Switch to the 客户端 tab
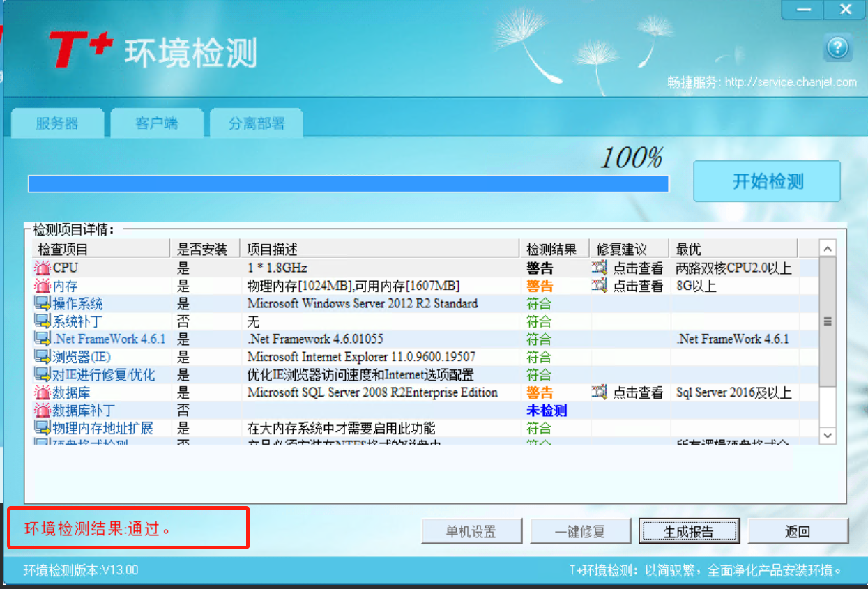Viewport: 868px width, 589px height. [x=156, y=124]
